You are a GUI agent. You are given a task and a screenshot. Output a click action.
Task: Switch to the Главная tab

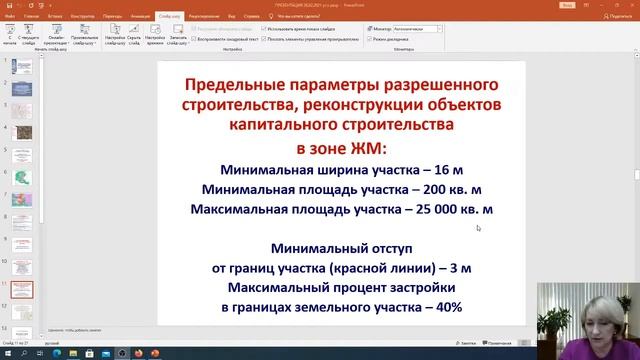[x=31, y=16]
